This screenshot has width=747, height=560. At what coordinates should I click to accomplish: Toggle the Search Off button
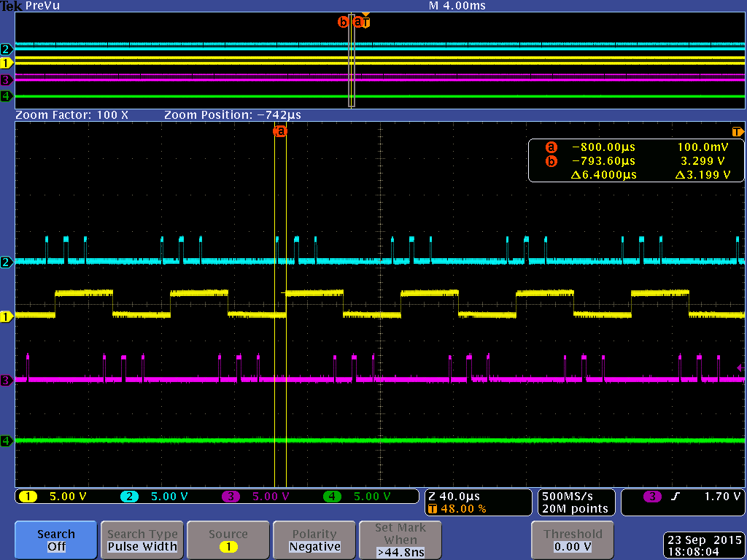(x=55, y=540)
